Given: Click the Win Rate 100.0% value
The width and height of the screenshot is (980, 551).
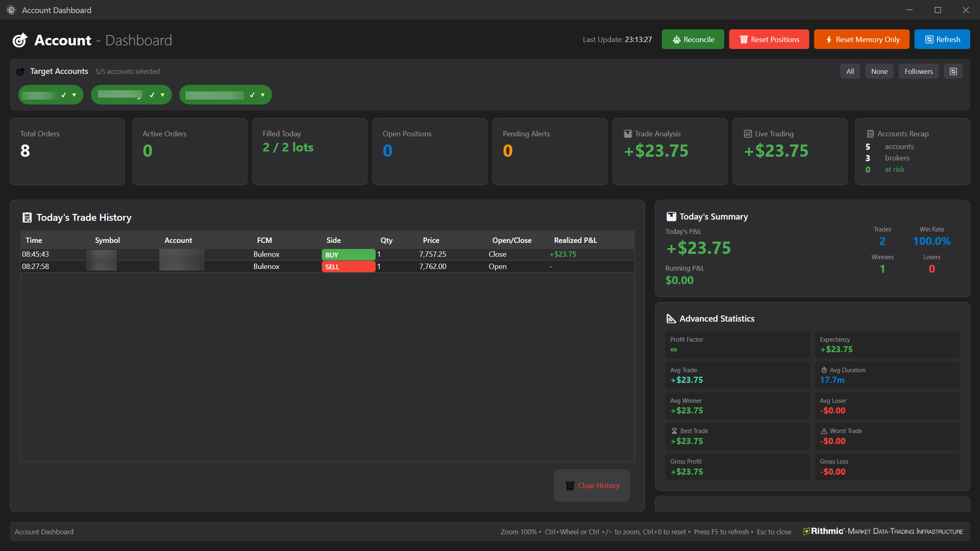Looking at the screenshot, I should (932, 241).
